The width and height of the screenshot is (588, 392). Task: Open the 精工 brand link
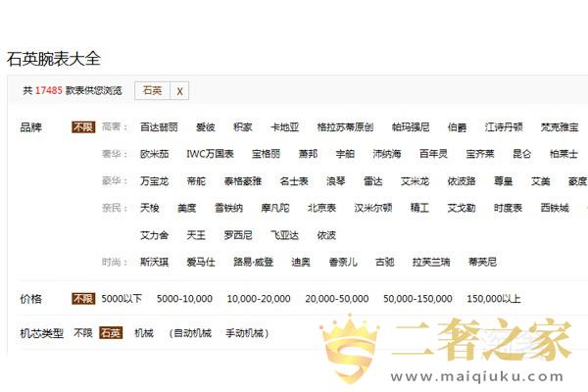419,208
